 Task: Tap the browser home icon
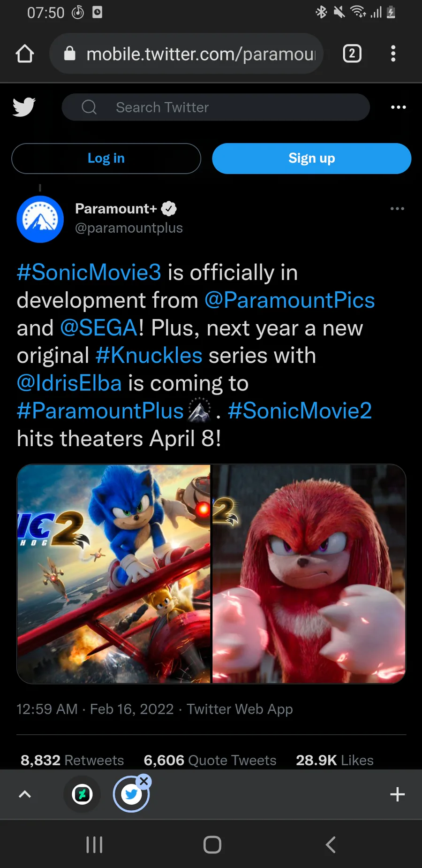point(25,53)
